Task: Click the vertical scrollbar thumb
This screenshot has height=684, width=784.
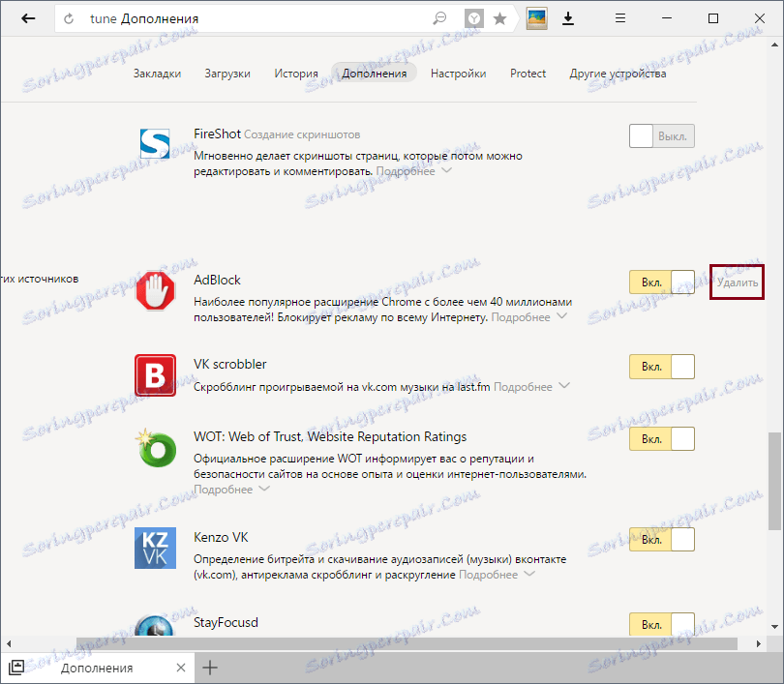Action: click(x=774, y=481)
